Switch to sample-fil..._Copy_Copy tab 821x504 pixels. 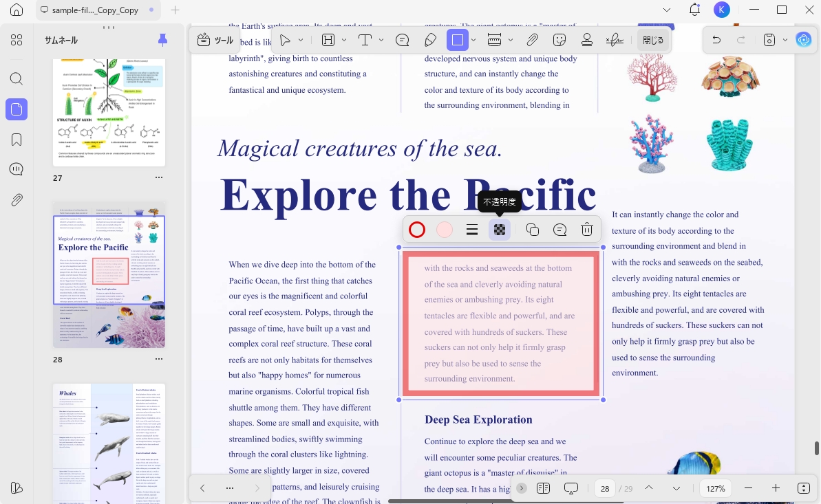[x=97, y=10]
